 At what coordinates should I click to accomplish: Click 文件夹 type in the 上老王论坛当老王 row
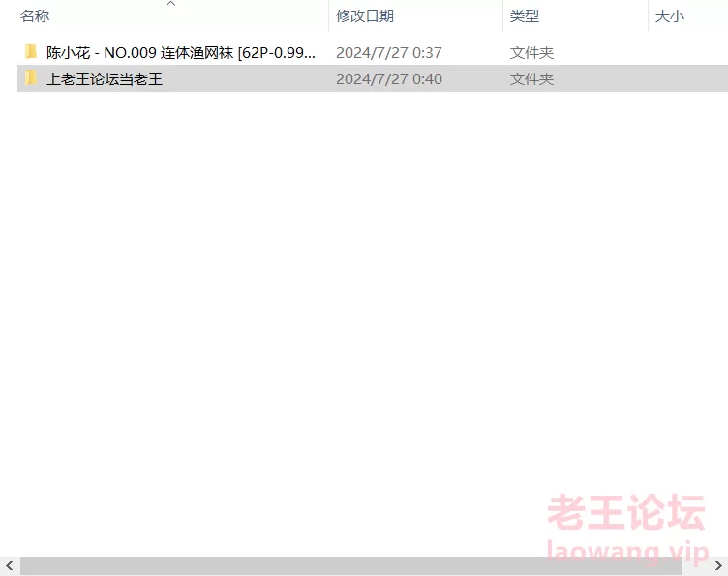[x=532, y=79]
